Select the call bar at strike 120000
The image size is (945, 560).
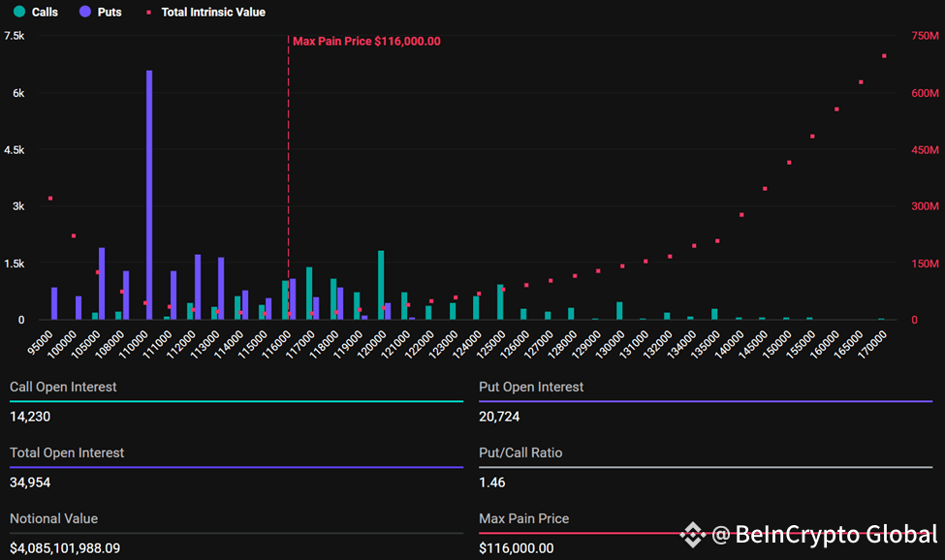(381, 285)
